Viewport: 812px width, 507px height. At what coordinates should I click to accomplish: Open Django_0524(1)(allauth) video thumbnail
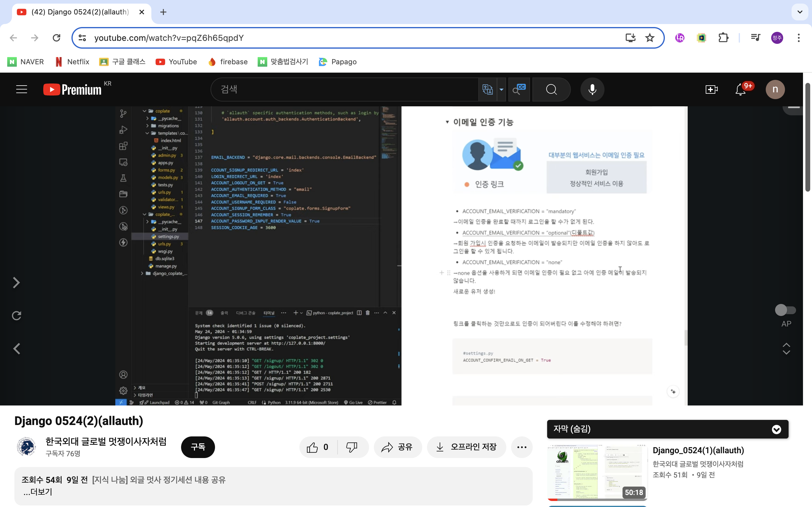597,472
